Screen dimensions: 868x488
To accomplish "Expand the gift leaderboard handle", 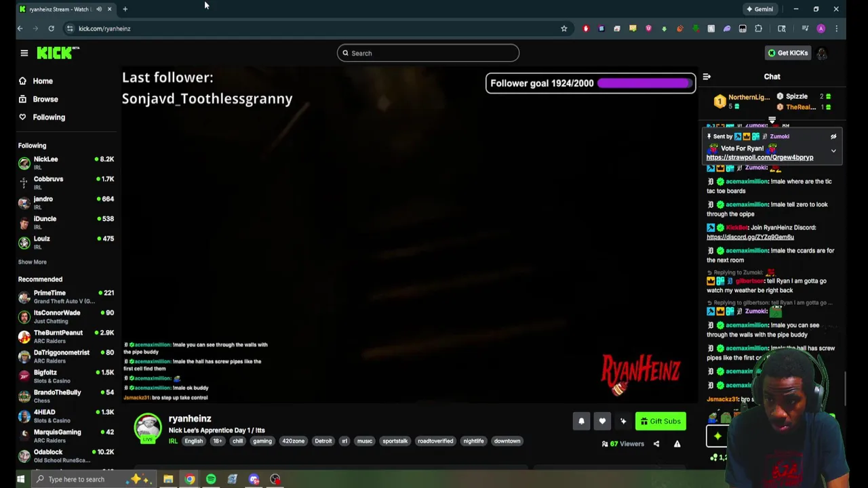I will pyautogui.click(x=772, y=121).
